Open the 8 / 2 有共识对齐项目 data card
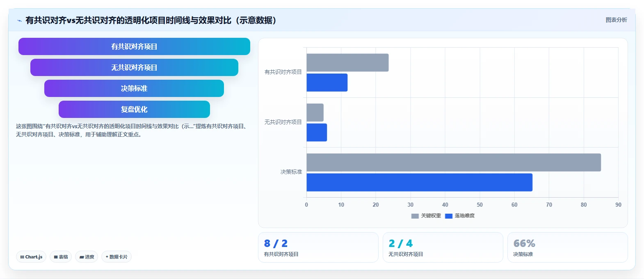 point(318,247)
